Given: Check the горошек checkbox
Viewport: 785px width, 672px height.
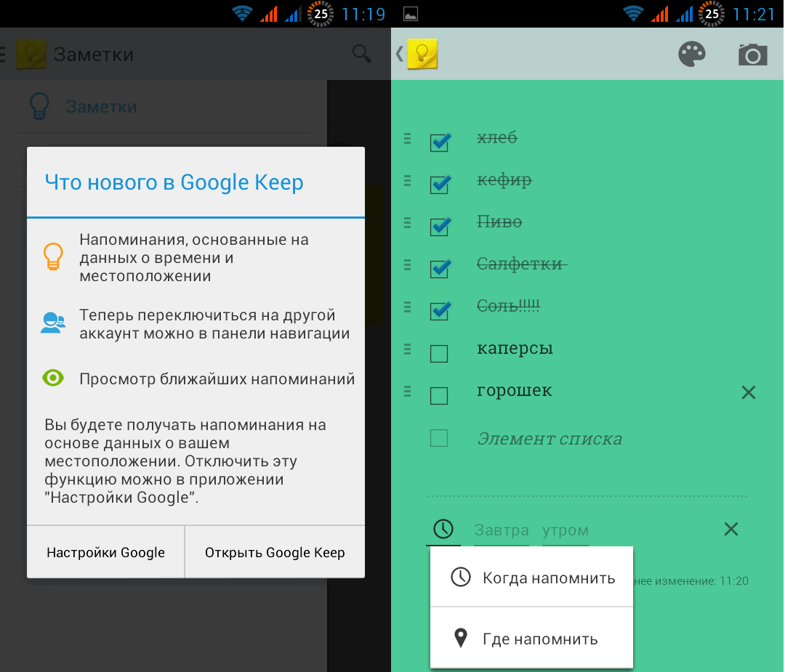Looking at the screenshot, I should (x=439, y=395).
